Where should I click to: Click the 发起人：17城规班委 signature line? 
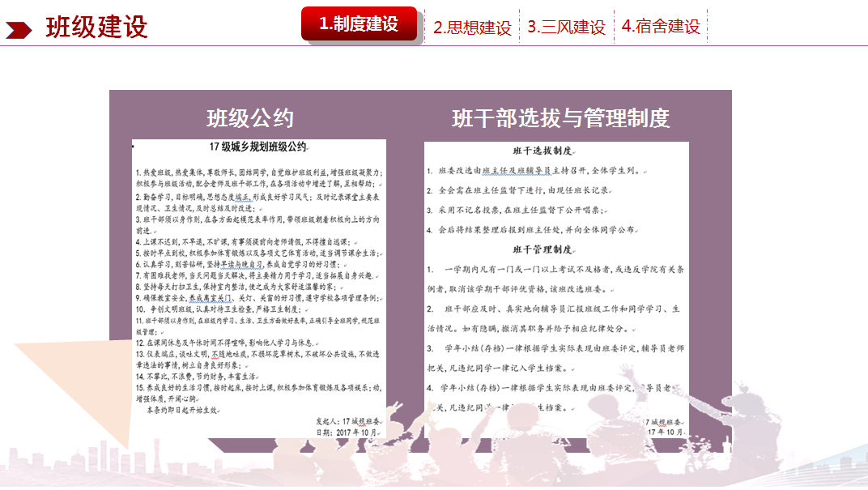(347, 421)
